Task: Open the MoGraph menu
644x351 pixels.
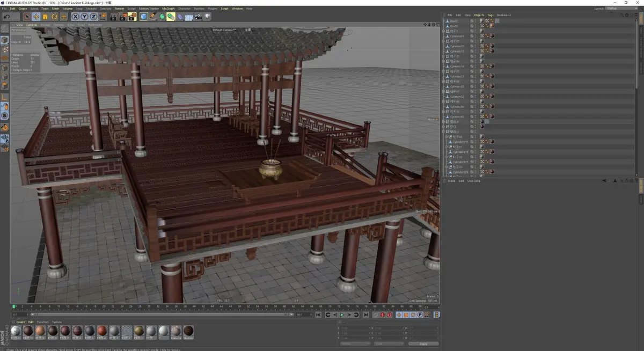Action: (x=169, y=9)
